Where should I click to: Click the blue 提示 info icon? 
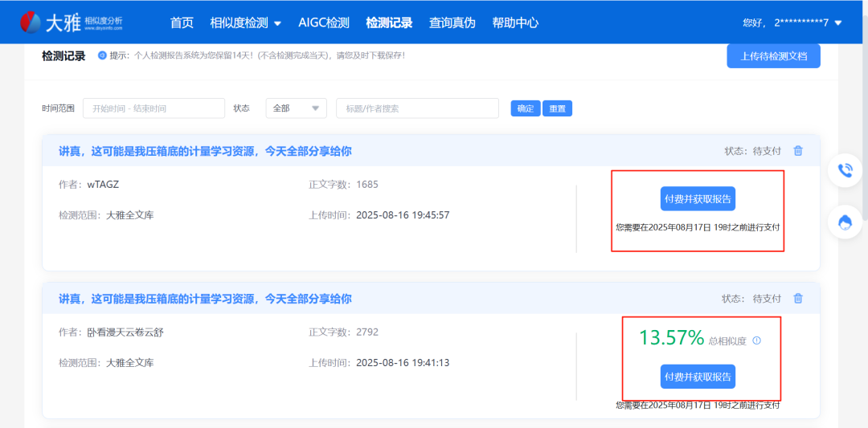tap(102, 55)
